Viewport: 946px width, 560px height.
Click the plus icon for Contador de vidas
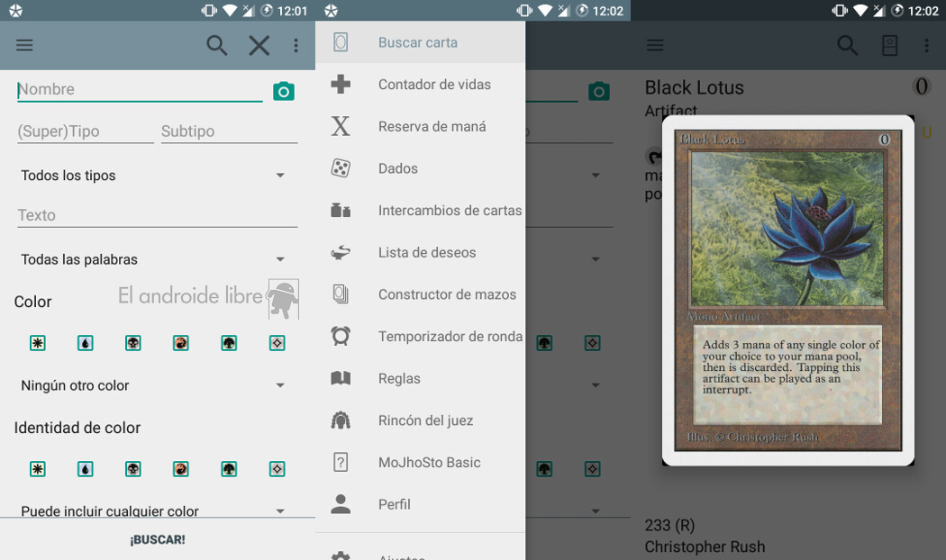341,84
